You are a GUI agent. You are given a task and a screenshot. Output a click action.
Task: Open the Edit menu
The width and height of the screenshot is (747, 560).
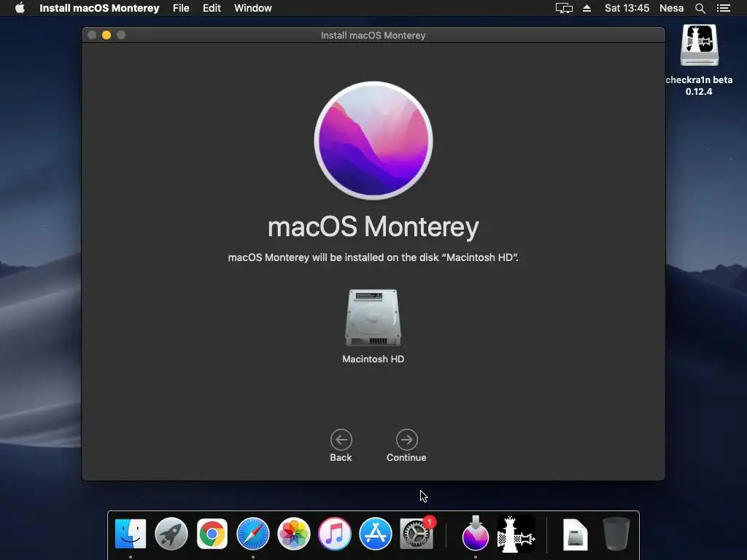click(x=212, y=8)
